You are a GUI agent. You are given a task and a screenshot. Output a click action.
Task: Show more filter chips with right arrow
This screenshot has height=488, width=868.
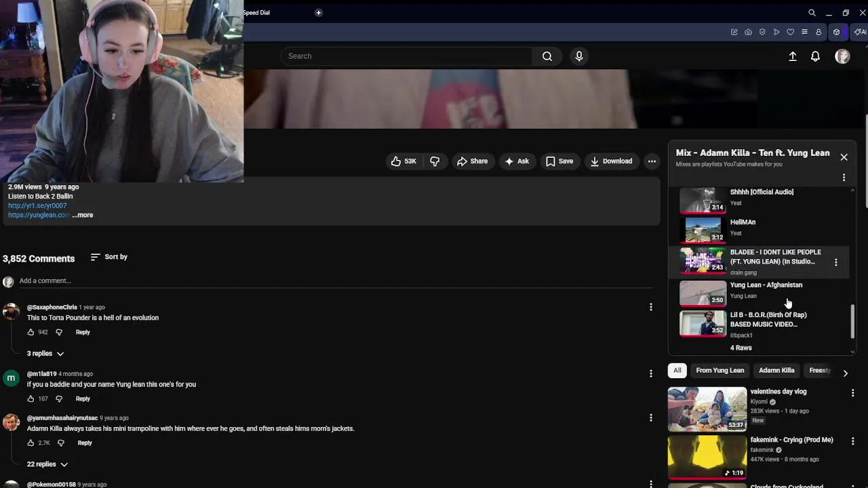coord(845,373)
